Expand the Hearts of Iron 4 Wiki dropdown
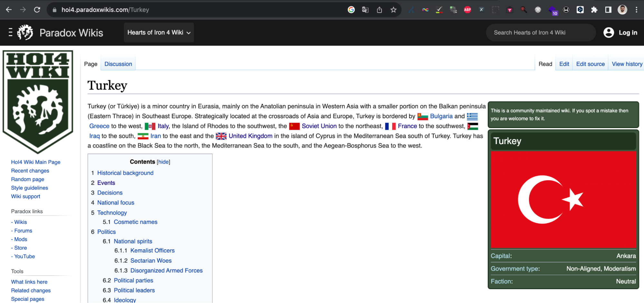 click(x=159, y=32)
